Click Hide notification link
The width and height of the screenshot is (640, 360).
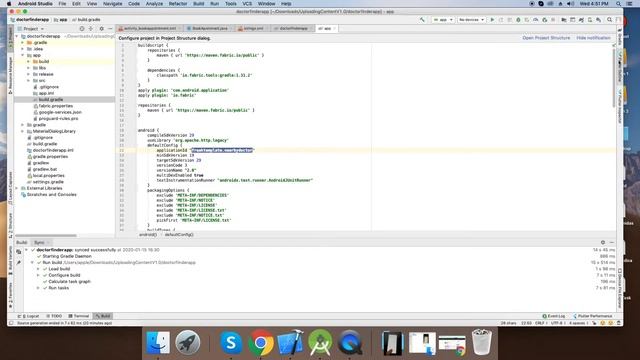click(x=593, y=38)
